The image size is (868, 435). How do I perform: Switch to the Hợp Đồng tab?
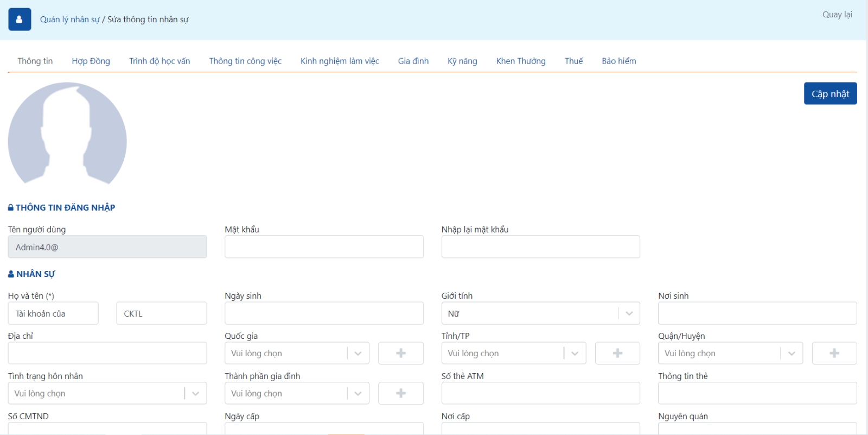(x=91, y=61)
